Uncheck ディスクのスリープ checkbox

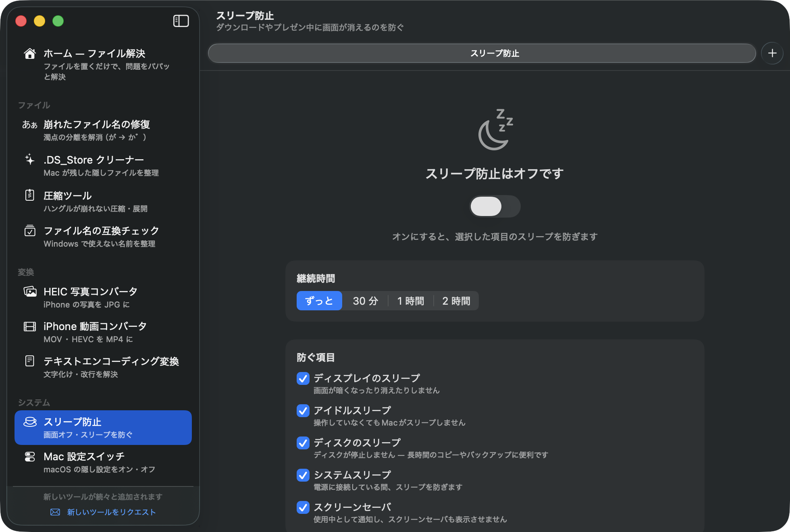[303, 443]
